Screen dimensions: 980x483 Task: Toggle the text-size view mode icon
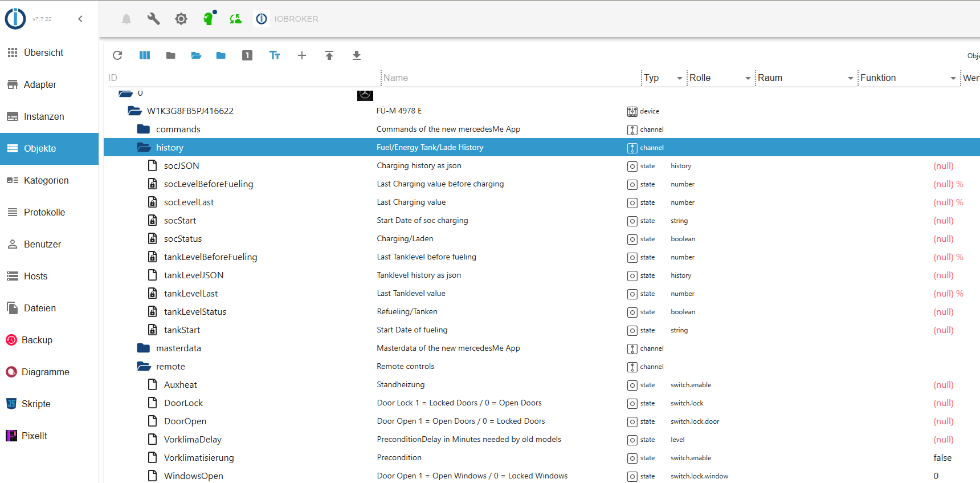(275, 55)
